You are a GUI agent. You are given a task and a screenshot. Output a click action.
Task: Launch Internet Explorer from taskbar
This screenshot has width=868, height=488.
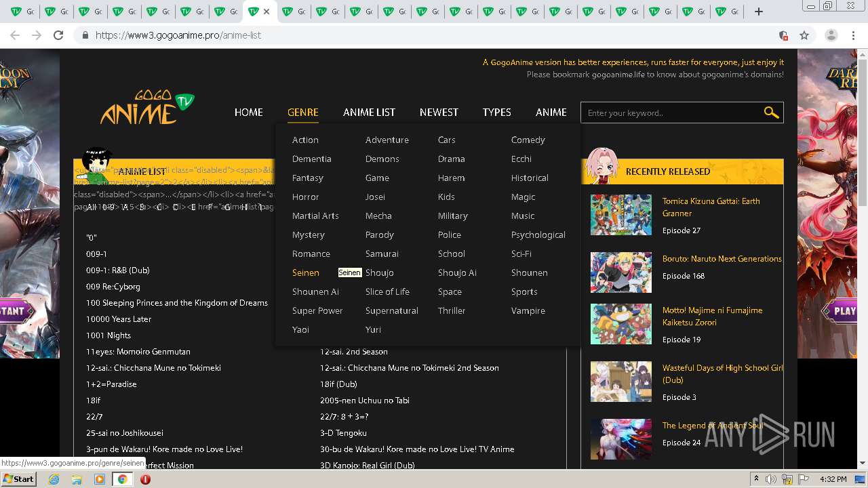point(54,479)
